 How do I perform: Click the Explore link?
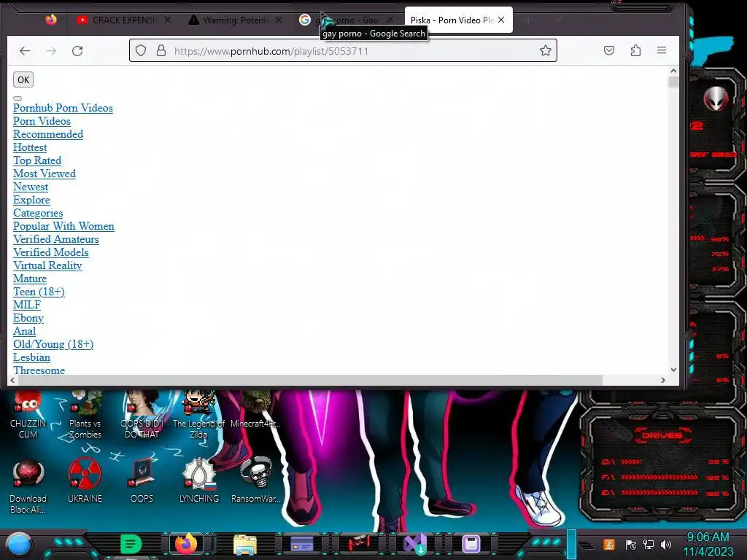pos(31,200)
